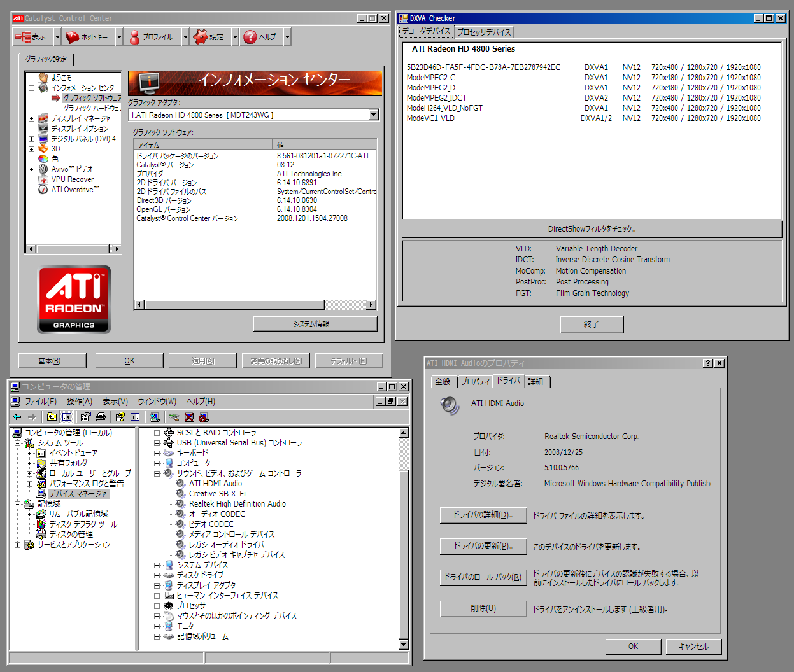Image resolution: width=794 pixels, height=672 pixels.
Task: Open the dropdown arrow beside ホットキー
Action: coord(119,38)
